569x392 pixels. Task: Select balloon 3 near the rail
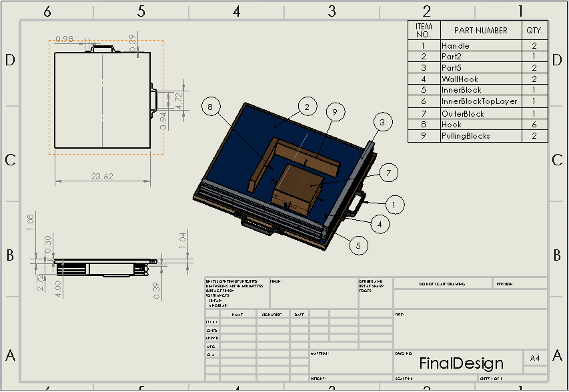tap(382, 122)
